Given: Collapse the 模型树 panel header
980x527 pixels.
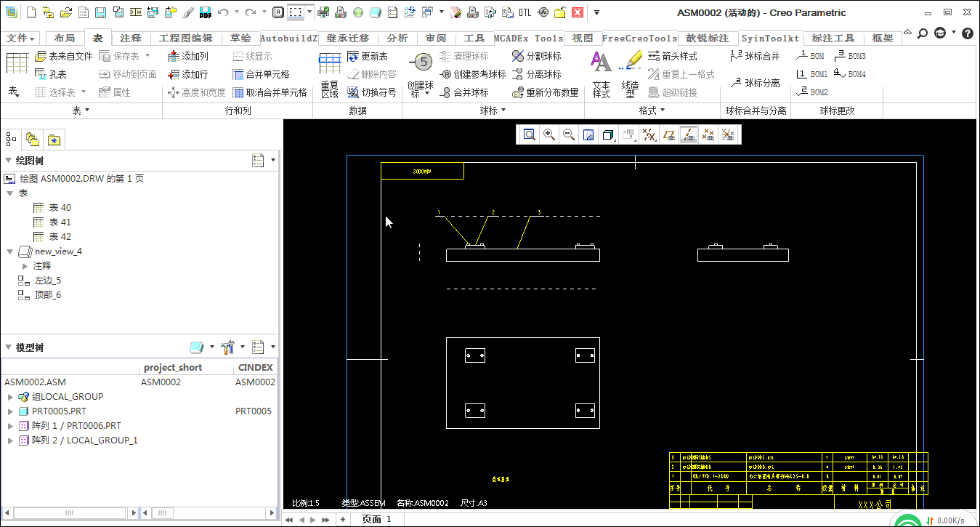Looking at the screenshot, I should pyautogui.click(x=8, y=347).
